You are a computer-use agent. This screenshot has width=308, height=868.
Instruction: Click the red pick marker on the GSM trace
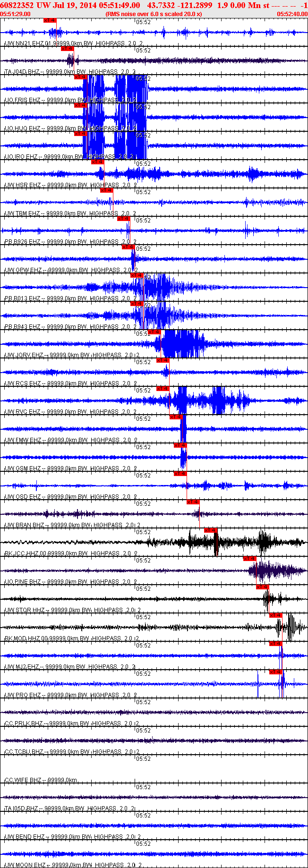tap(180, 445)
